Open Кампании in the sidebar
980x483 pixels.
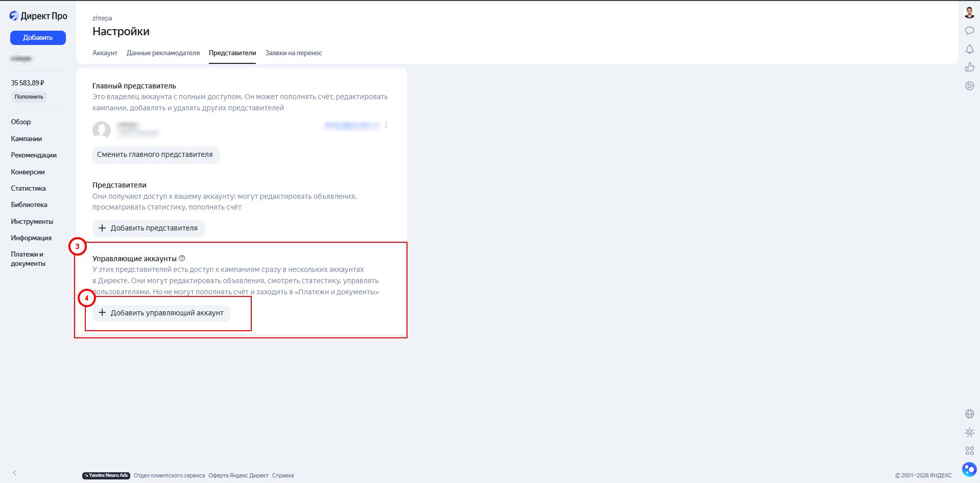click(27, 139)
